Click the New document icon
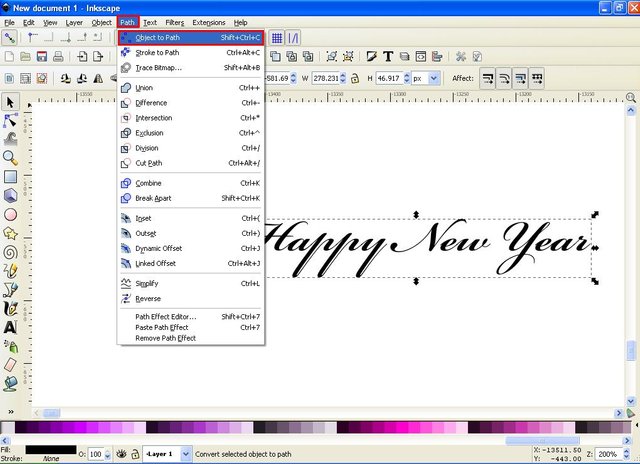Viewport: 640px width, 464px height. (9, 57)
